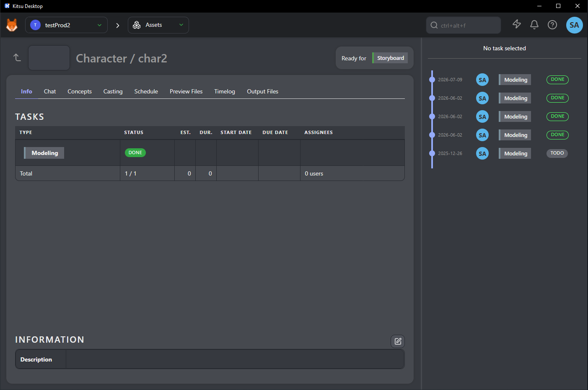Viewport: 588px width, 390px height.
Task: Click the Kitsu Desktop title bar app icon
Action: [x=7, y=6]
